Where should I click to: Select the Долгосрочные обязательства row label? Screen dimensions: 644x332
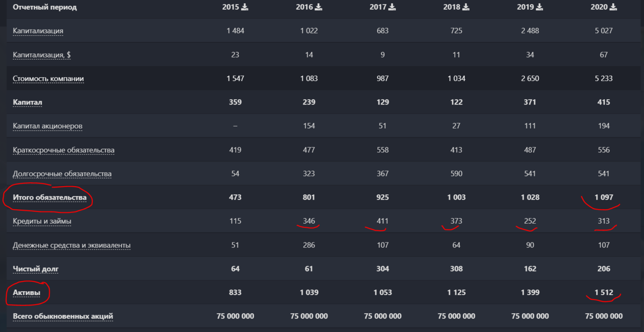pos(62,174)
